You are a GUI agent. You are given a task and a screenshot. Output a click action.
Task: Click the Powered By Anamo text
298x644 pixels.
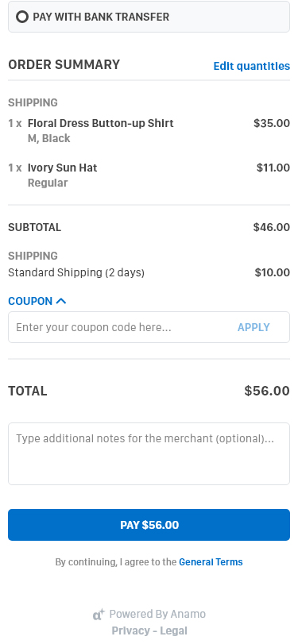pos(157,614)
